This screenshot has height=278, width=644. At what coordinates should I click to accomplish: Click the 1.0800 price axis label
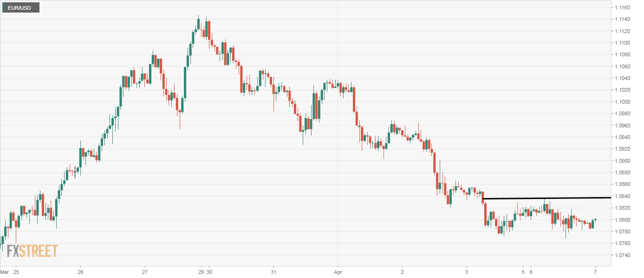(623, 220)
